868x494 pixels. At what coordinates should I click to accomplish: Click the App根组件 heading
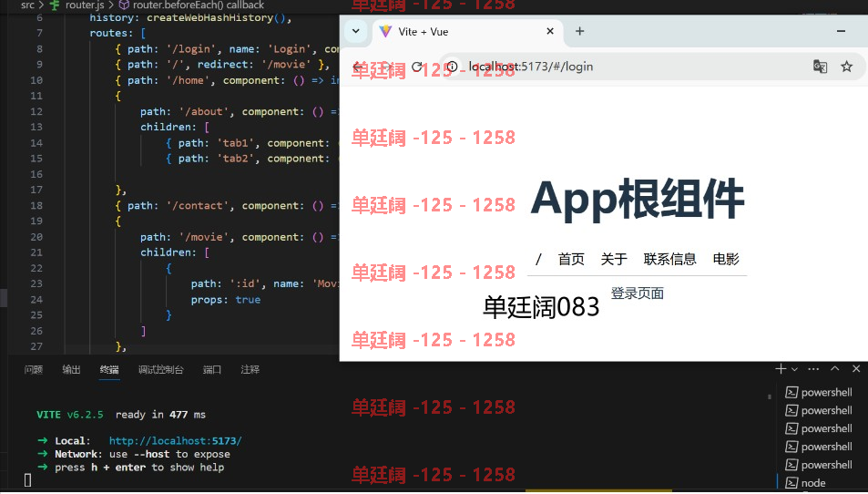point(638,199)
